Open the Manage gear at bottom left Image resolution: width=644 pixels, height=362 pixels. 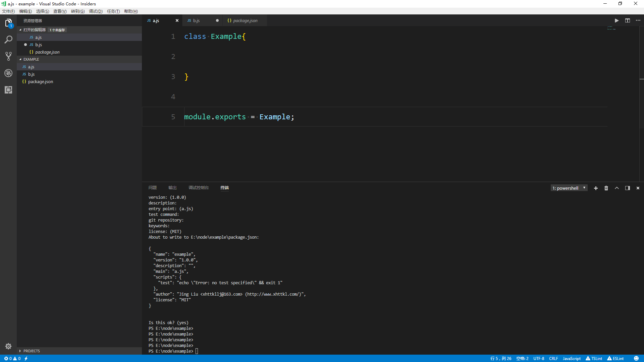(x=8, y=346)
